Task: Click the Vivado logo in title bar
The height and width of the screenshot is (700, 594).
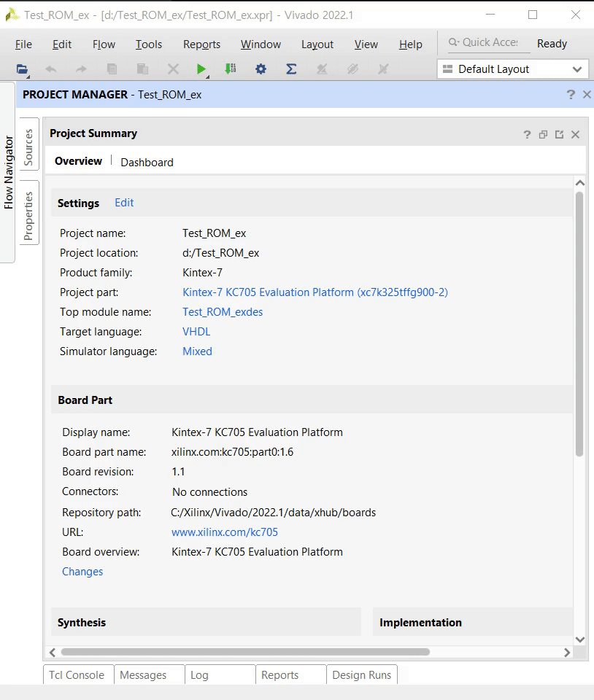Action: (x=12, y=15)
